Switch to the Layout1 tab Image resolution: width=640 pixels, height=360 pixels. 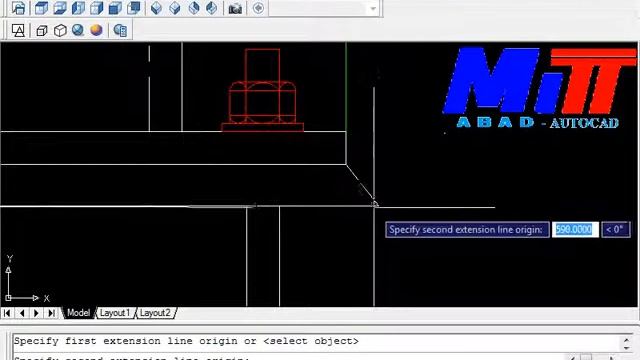[115, 313]
